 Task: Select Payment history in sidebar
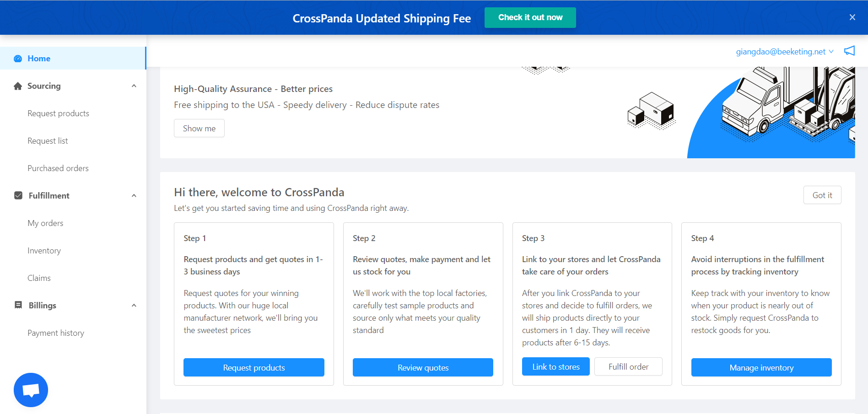pyautogui.click(x=56, y=333)
